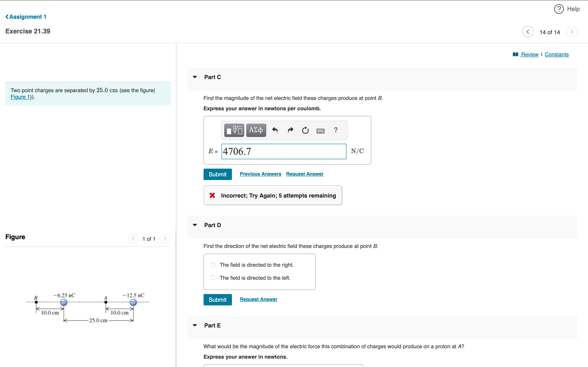Click the E answer input field
The image size is (588, 367).
[x=284, y=151]
